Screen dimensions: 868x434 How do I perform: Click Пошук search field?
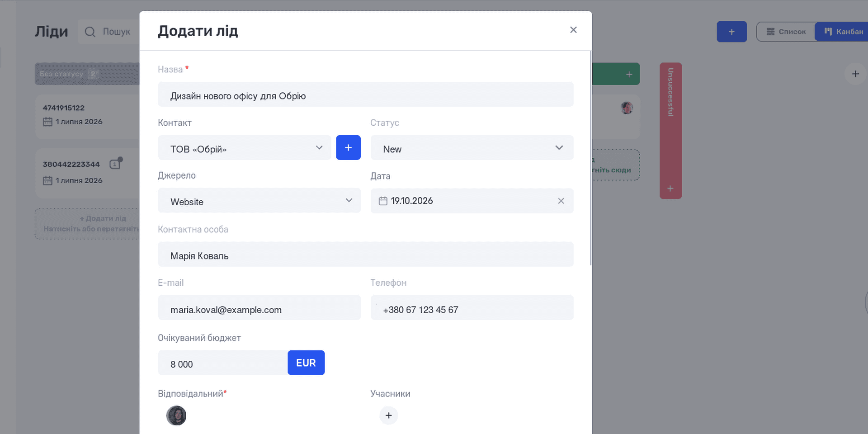click(108, 32)
